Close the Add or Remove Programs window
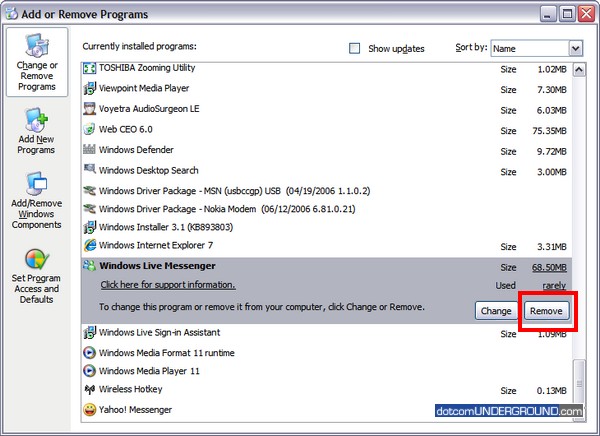600x436 pixels. (x=586, y=14)
